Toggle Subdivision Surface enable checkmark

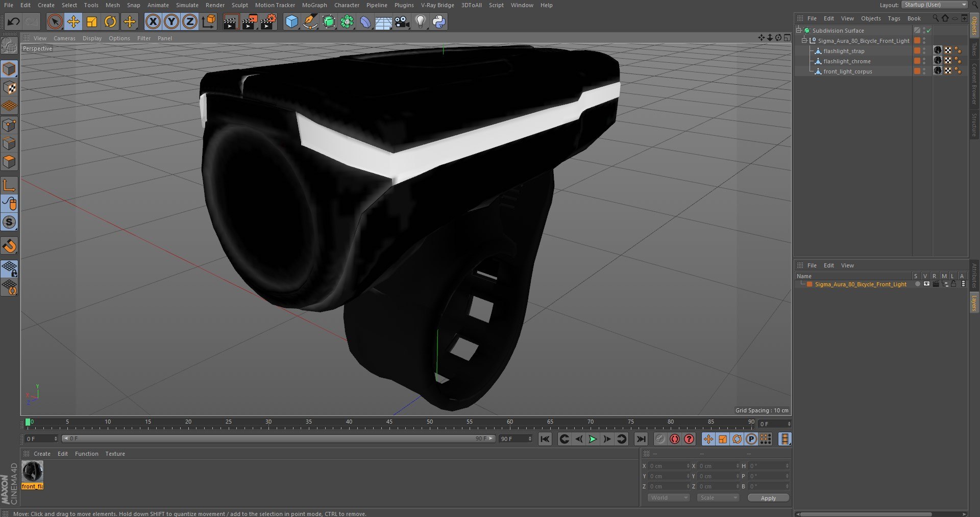coord(929,31)
